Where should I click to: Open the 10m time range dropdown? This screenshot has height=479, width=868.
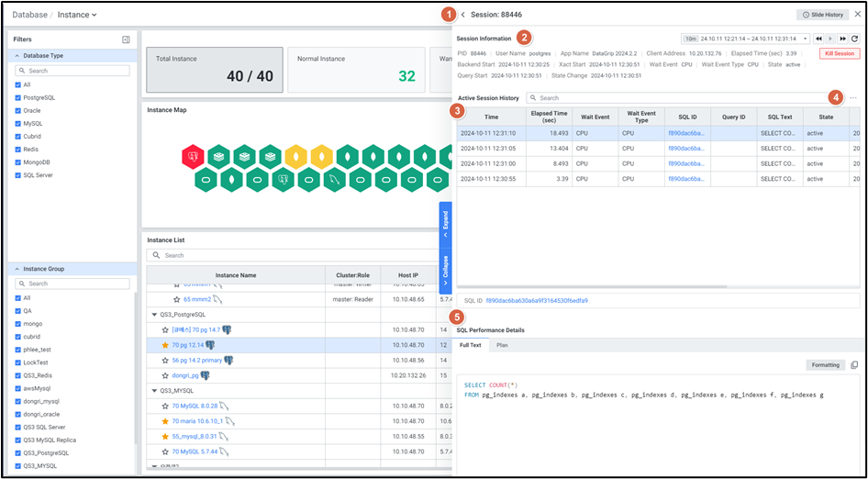click(688, 39)
